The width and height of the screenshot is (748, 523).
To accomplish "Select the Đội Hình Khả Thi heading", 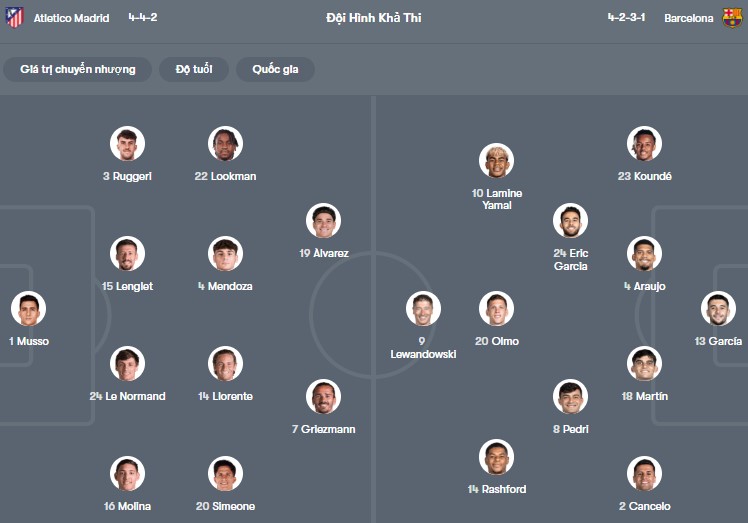I will tap(373, 18).
